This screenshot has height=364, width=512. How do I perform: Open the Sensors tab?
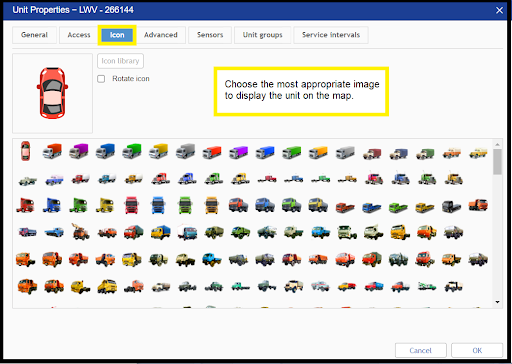[210, 35]
